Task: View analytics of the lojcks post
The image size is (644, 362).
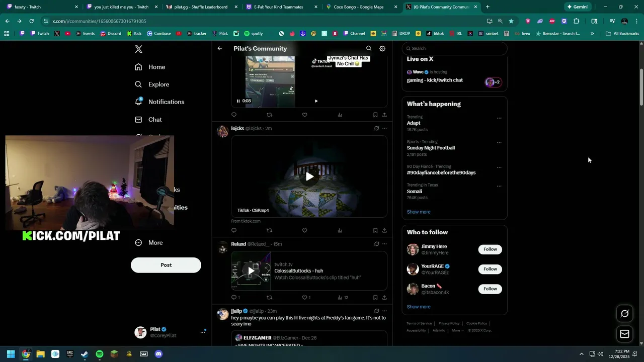Action: (340, 230)
